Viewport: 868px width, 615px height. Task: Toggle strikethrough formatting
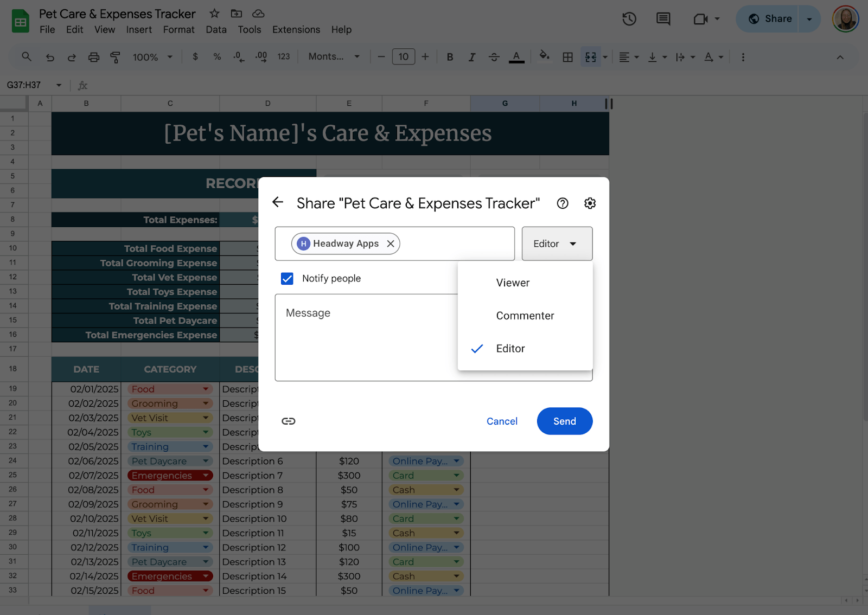click(494, 57)
